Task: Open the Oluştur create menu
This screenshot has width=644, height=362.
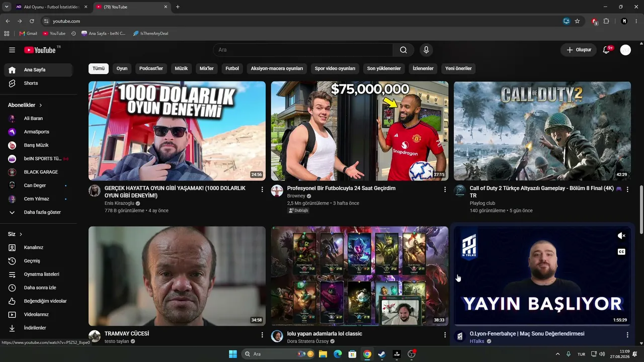Action: (579, 50)
